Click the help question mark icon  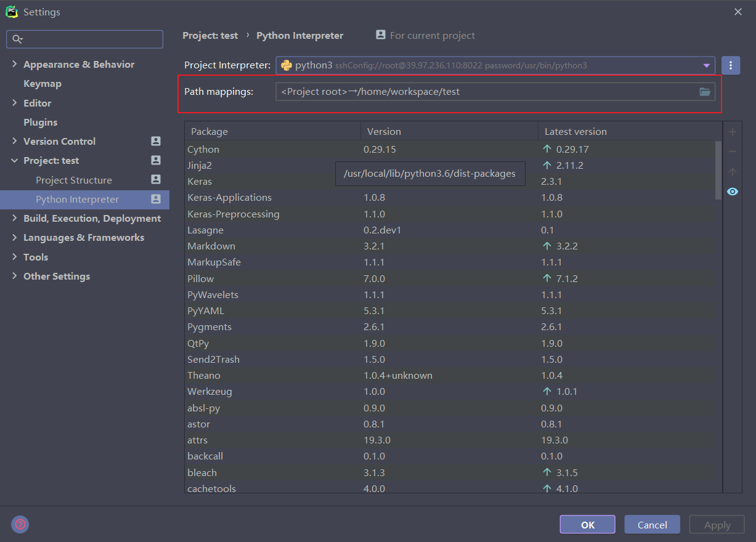[20, 524]
